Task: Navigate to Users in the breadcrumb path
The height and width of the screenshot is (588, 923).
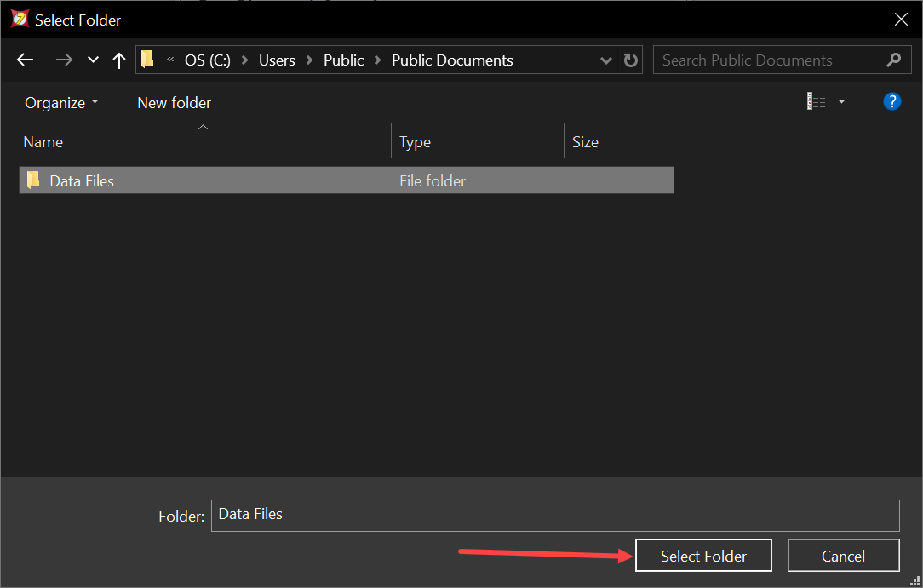Action: coord(277,60)
